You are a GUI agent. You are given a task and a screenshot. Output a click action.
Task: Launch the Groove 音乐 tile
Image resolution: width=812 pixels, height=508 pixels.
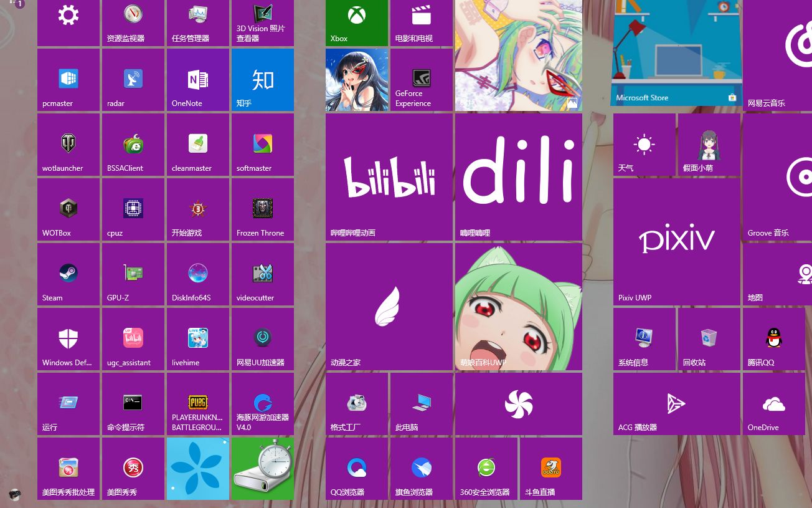tap(777, 177)
